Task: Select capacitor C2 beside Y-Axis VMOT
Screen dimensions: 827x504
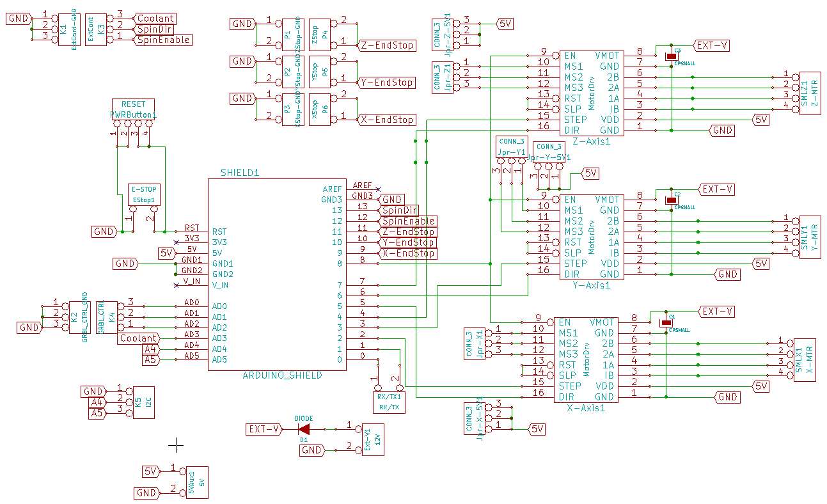Action: point(670,200)
